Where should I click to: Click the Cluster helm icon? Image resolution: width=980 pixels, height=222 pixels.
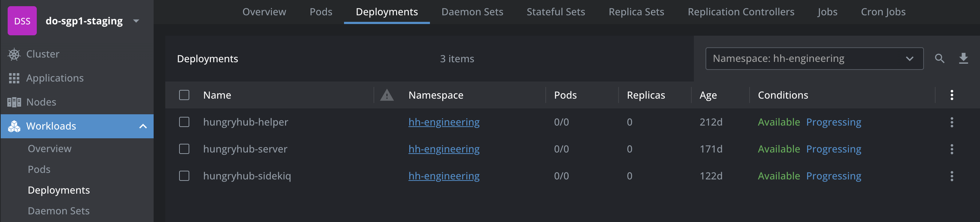point(14,54)
